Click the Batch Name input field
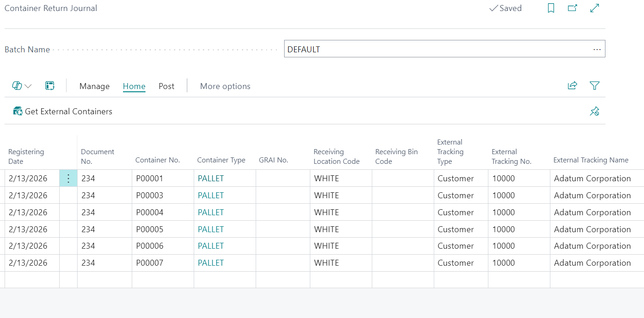 point(436,50)
